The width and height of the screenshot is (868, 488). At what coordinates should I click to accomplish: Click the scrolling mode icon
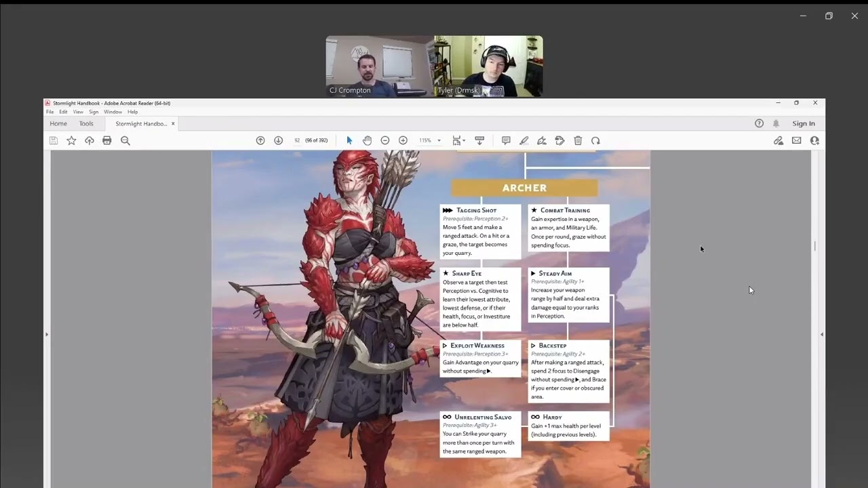(479, 140)
